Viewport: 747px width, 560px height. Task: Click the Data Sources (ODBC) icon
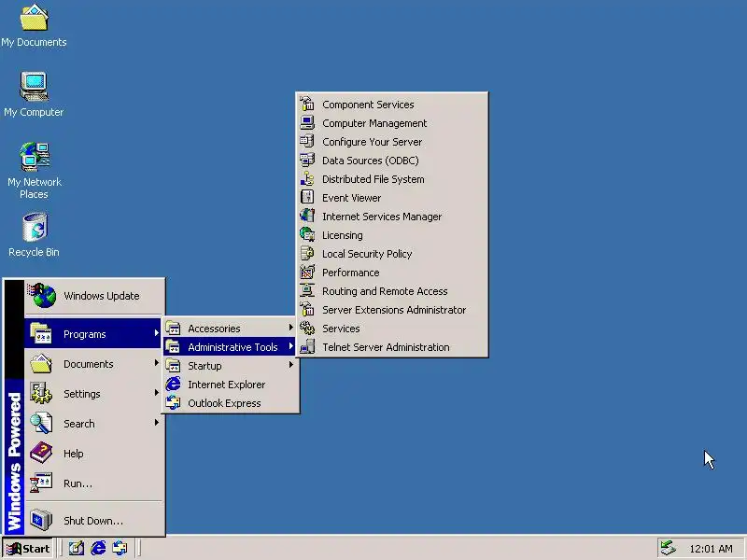click(307, 160)
